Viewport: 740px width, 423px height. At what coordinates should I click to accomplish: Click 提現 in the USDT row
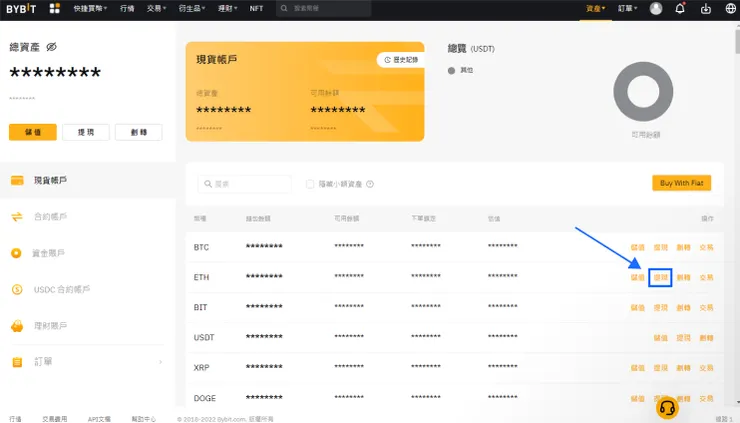click(x=683, y=338)
